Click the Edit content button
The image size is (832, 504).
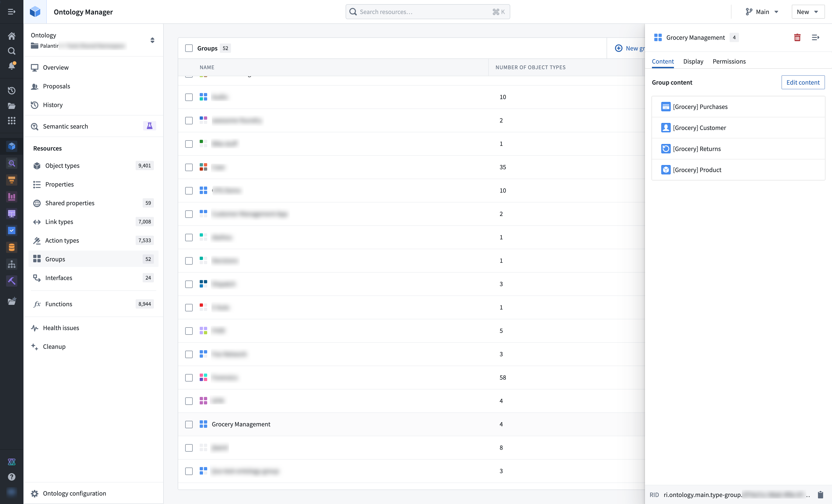[x=803, y=82]
